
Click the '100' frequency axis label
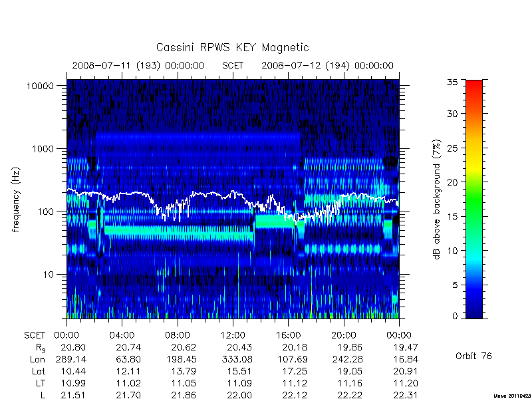point(45,211)
